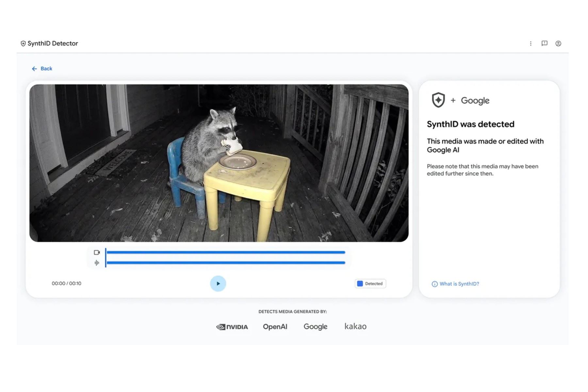This screenshot has height=392, width=588.
Task: Click the Google logo in footer
Action: pyautogui.click(x=316, y=327)
